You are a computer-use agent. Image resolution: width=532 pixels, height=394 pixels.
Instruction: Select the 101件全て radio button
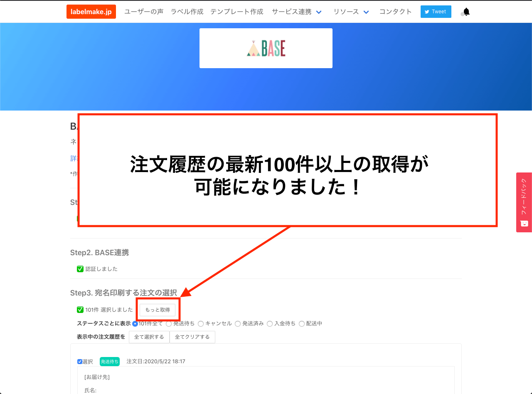point(134,323)
